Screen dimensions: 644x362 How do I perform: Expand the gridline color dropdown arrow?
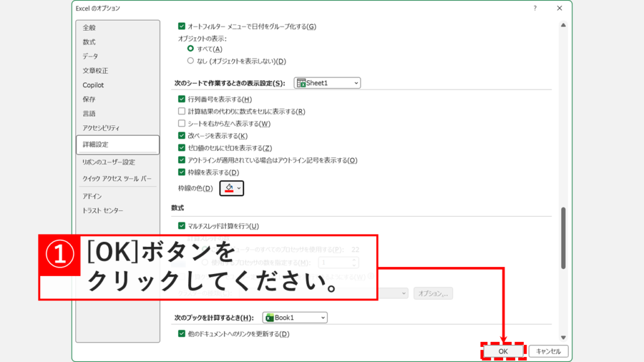point(240,187)
